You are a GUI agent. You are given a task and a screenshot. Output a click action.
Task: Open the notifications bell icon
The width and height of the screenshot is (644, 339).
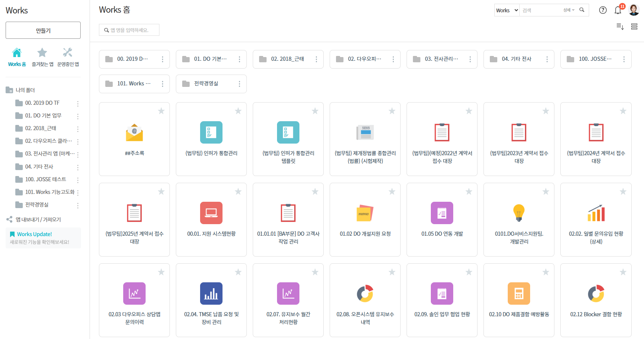coord(617,10)
